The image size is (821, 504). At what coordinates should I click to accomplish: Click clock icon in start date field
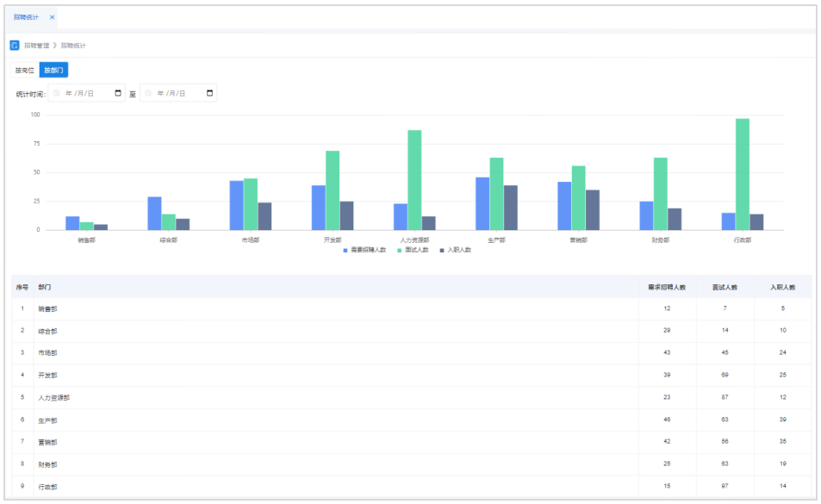tap(57, 93)
